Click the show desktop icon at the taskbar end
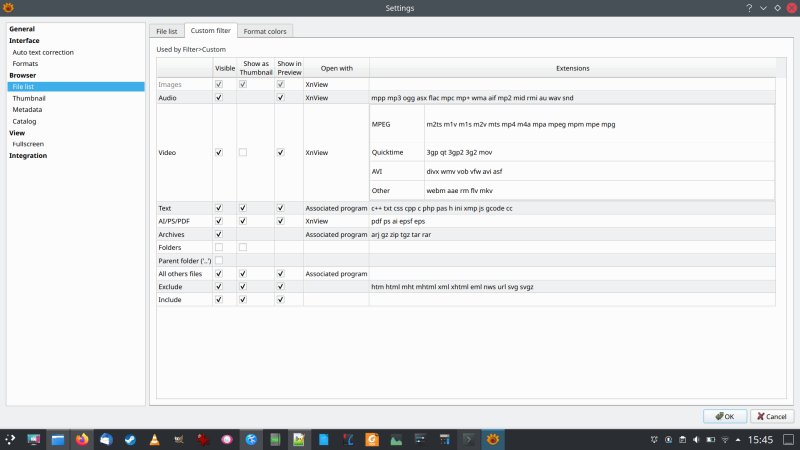The image size is (800, 450). click(789, 439)
